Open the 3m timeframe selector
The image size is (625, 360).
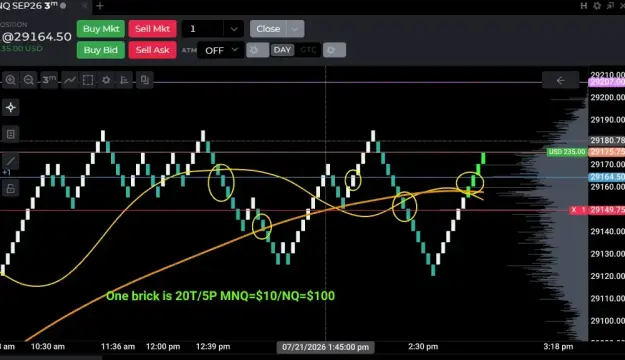coord(49,80)
